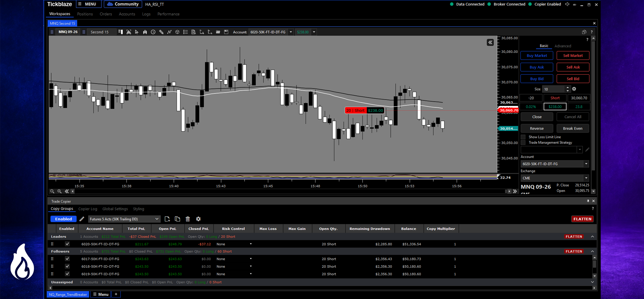644x299 pixels.
Task: Click the clock session icon in chart toolbar
Action: [x=153, y=32]
